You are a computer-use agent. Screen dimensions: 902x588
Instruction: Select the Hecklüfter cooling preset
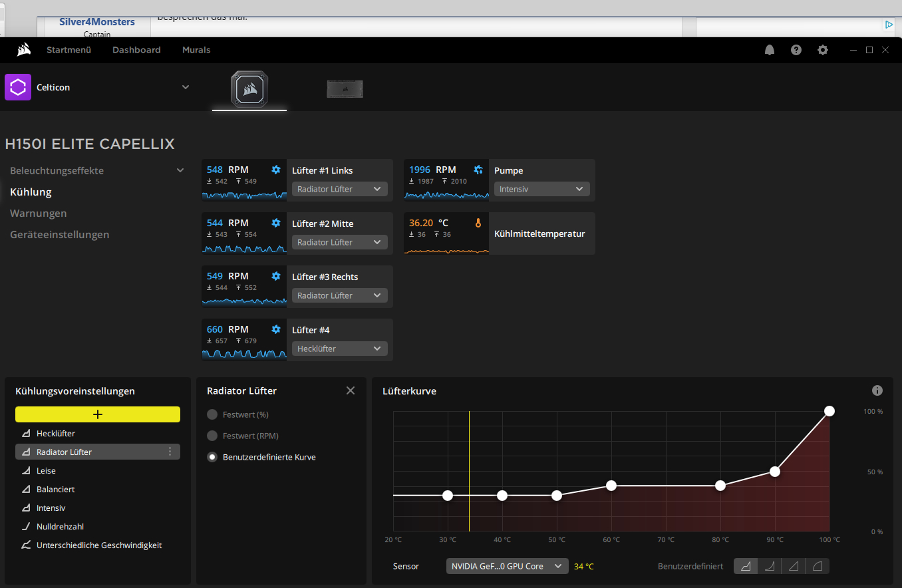[98, 433]
